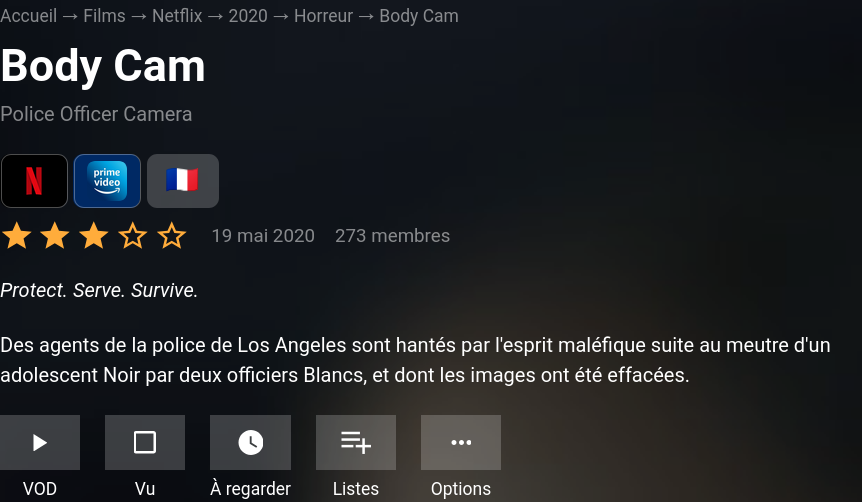View the 273 membres list
Screen dimensions: 862x502
pos(393,236)
